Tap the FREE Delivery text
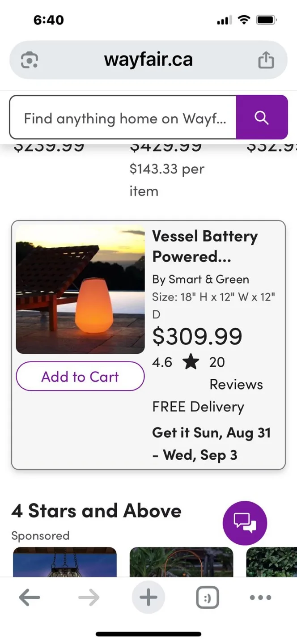 198,406
